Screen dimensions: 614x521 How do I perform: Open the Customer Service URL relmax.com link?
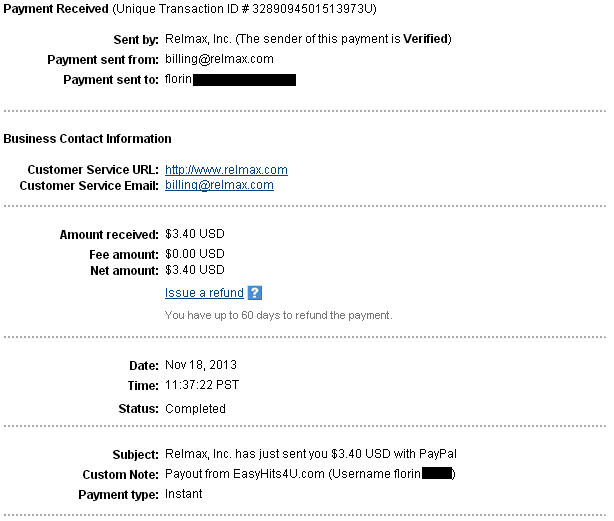coord(226,170)
